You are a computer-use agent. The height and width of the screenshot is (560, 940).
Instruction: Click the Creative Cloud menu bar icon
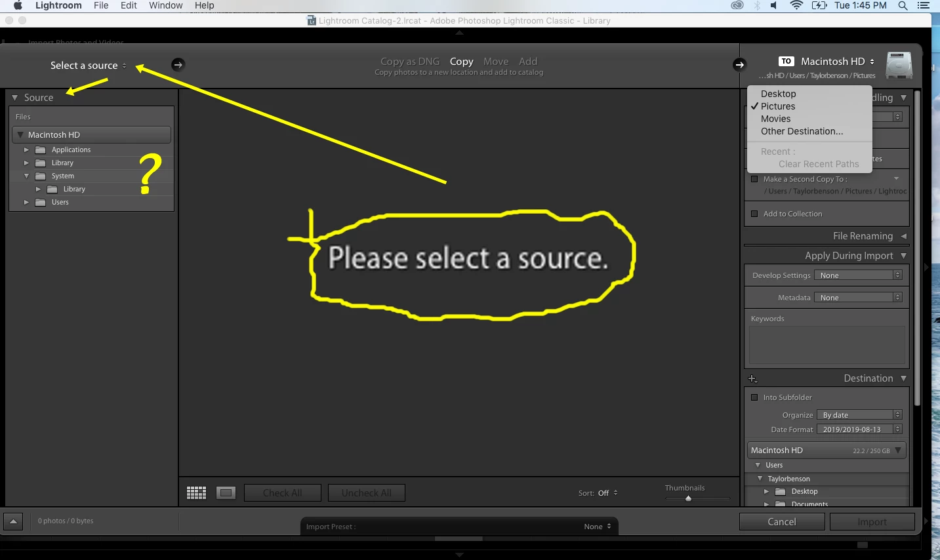point(737,5)
